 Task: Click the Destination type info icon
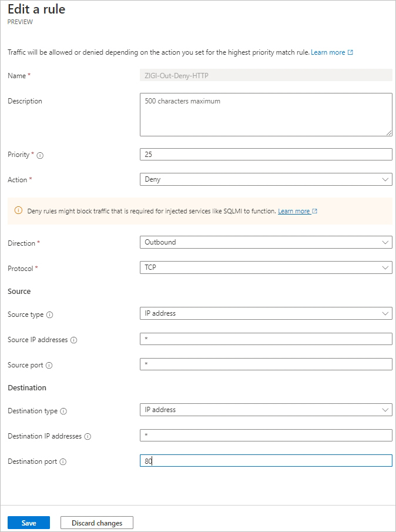pos(63,411)
